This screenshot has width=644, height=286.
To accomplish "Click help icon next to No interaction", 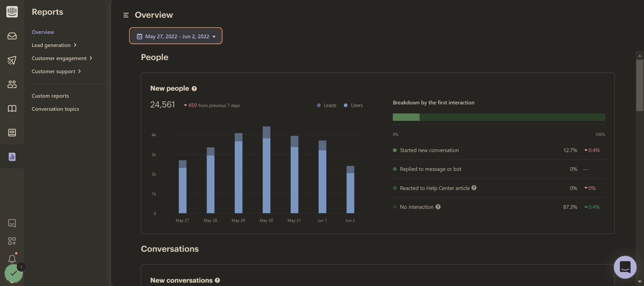I will pos(438,207).
